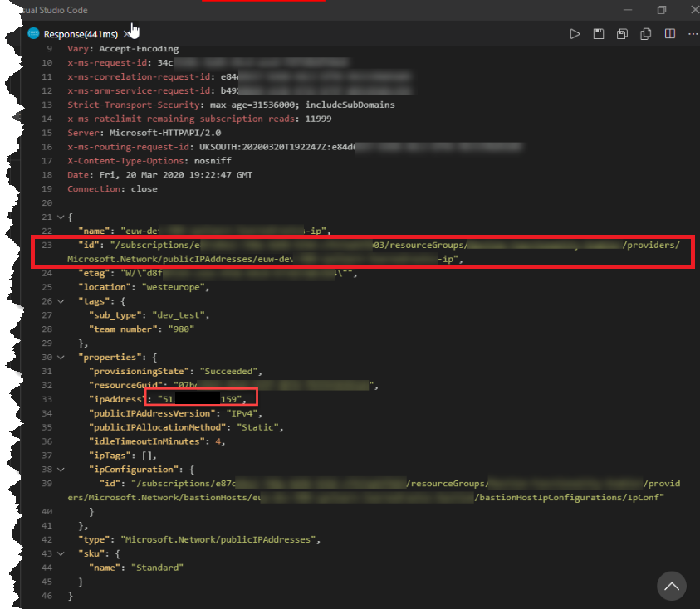Viewport: 700px width, 609px height.
Task: Click the "publicIPAllocationMethod" key
Action: 157,427
